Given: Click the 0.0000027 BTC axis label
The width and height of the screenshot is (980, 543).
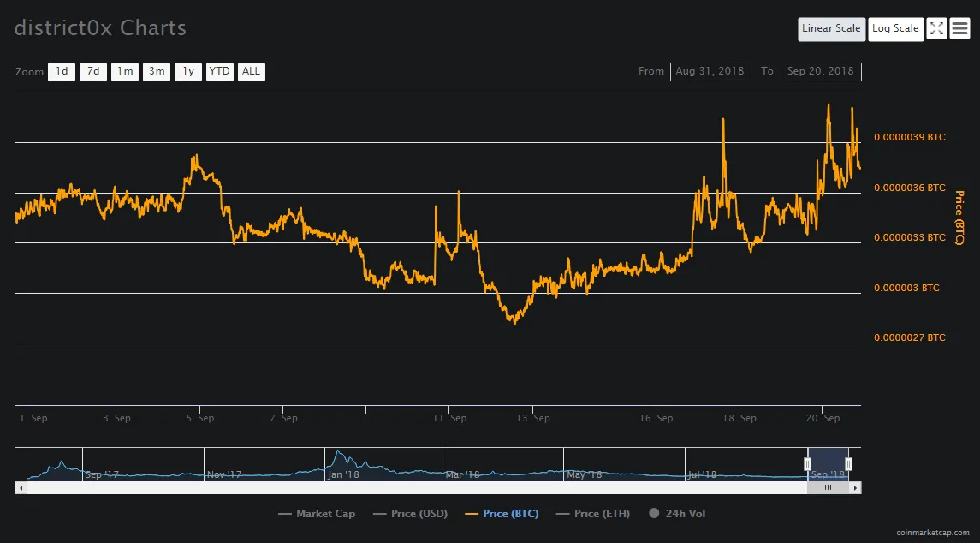Looking at the screenshot, I should (x=909, y=337).
